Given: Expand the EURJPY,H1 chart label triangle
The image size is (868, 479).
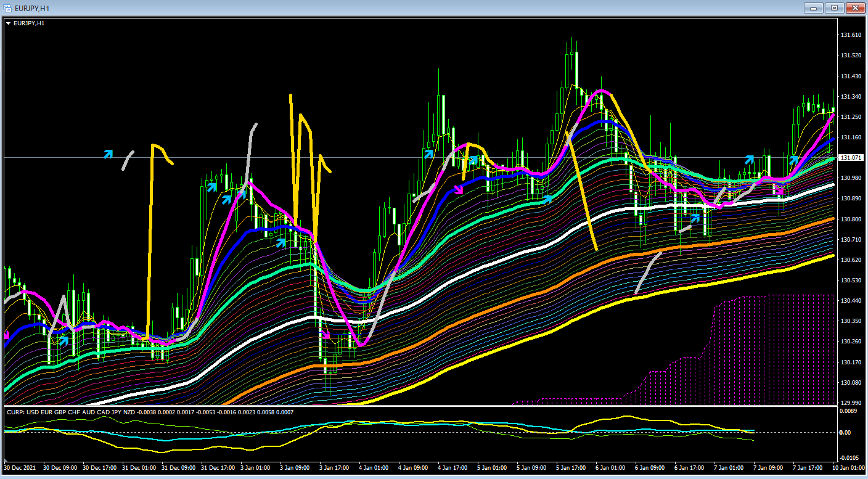Looking at the screenshot, I should (8, 23).
